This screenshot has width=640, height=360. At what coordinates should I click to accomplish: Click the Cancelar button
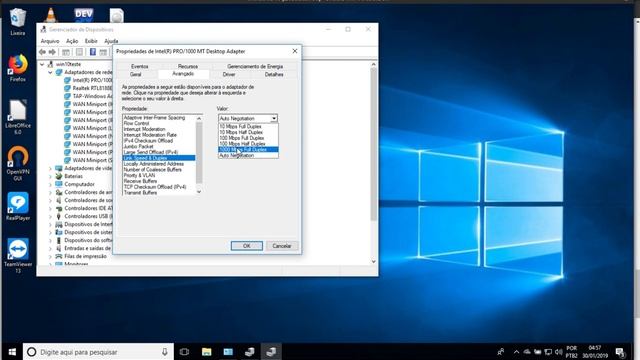coord(282,246)
